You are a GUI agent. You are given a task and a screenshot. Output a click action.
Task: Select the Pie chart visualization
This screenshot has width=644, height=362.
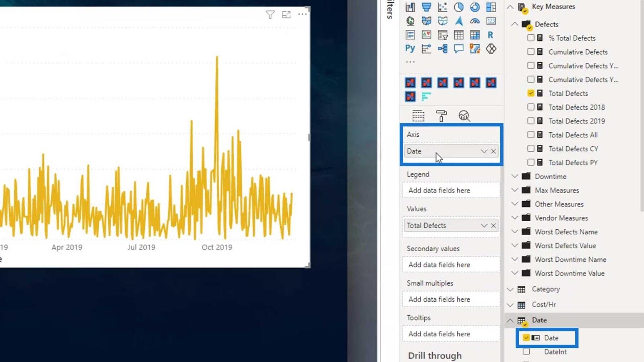coord(458,7)
